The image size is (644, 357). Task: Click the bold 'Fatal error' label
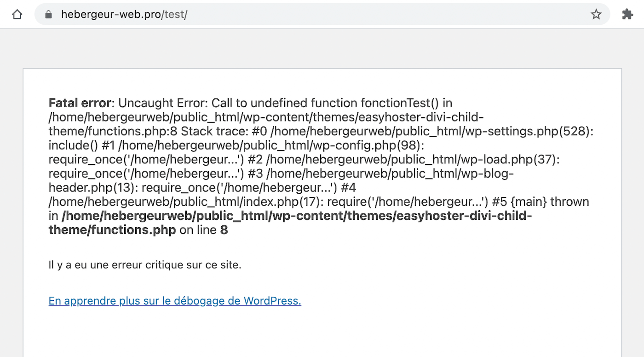[80, 103]
